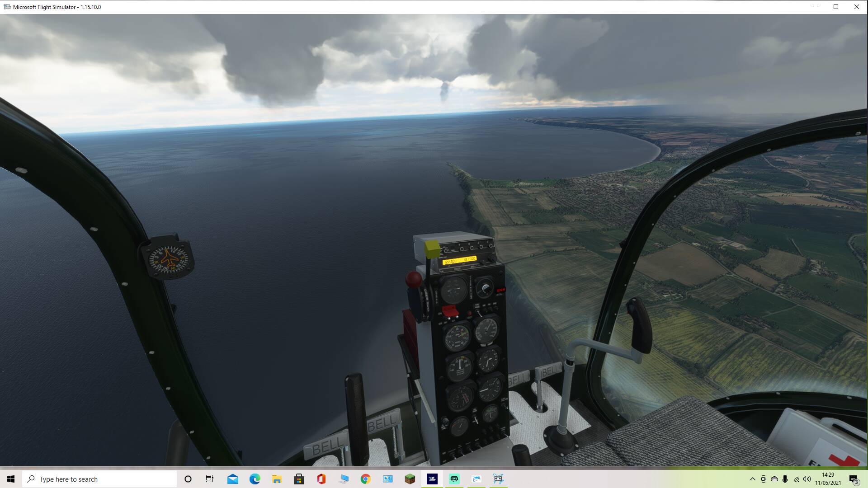Open the volume control in the system tray

pos(807,479)
